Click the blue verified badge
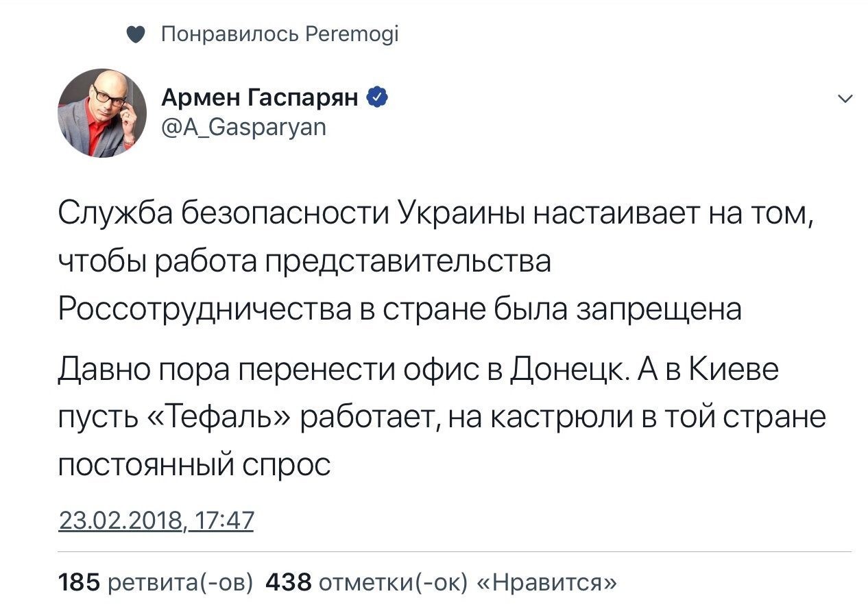868x609 pixels. (x=378, y=98)
